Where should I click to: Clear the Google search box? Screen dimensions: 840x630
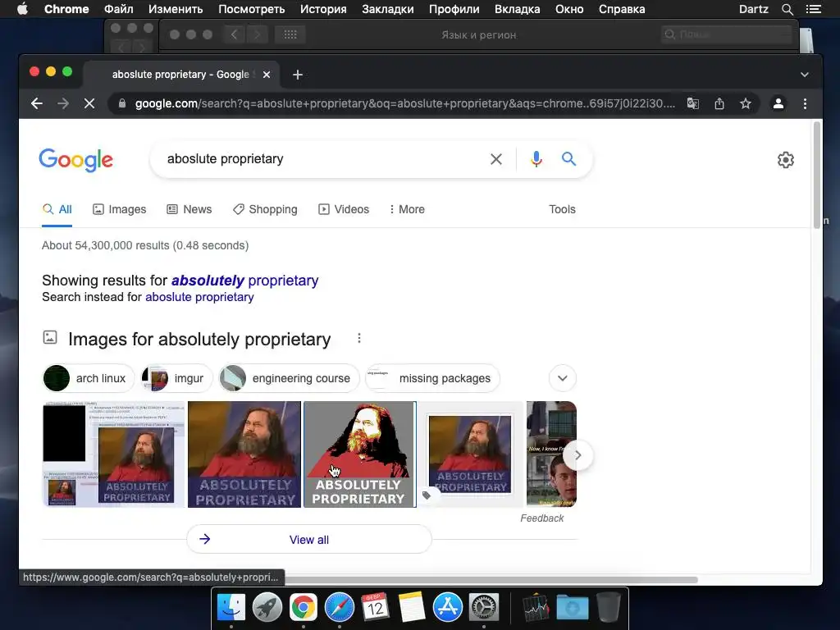coord(496,159)
